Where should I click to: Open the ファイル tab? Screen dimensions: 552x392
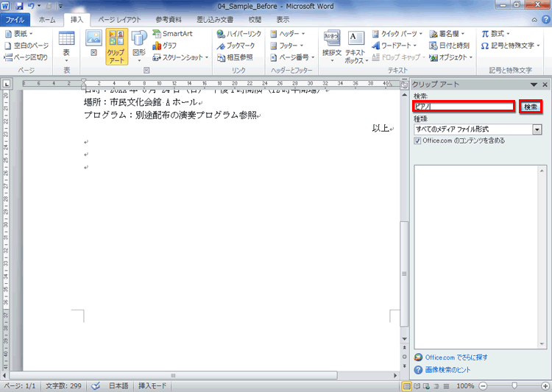point(15,20)
